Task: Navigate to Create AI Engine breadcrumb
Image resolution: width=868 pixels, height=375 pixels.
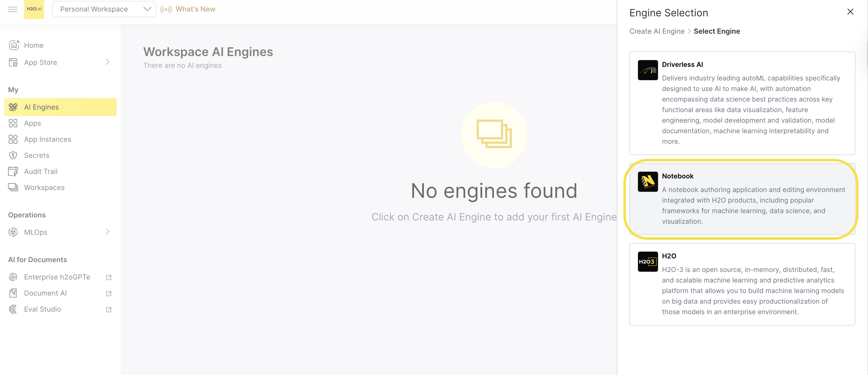Action: [656, 31]
